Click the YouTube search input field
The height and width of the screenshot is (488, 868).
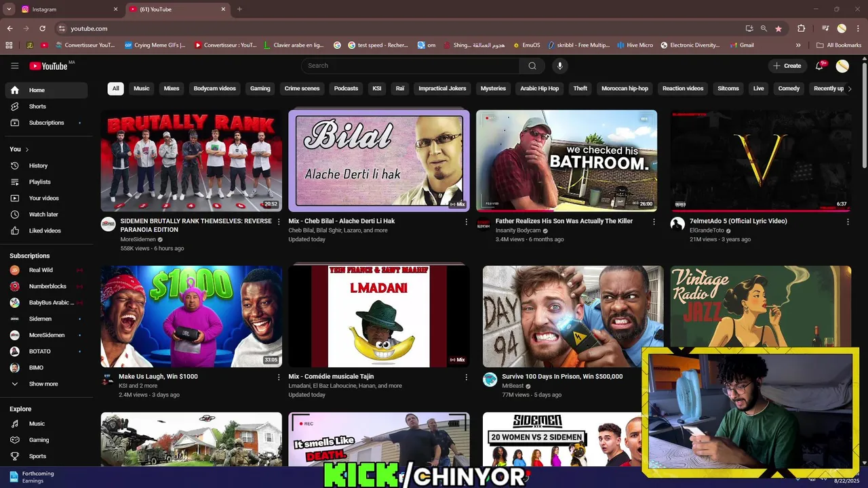coord(410,66)
